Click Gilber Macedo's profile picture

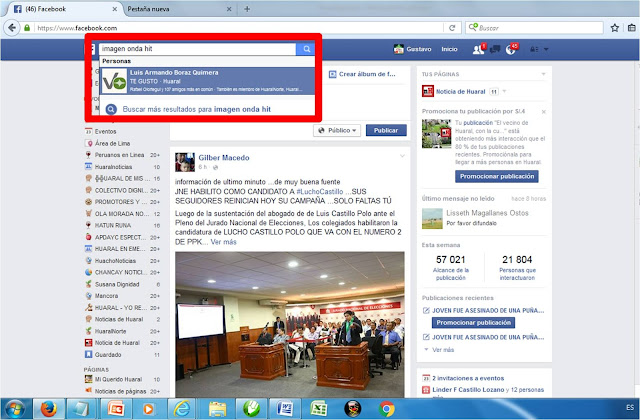185,162
